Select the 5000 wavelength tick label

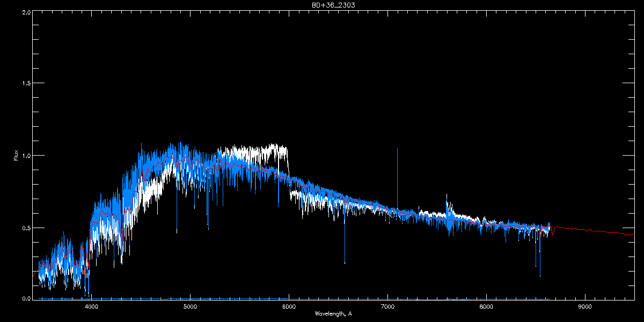click(x=190, y=306)
